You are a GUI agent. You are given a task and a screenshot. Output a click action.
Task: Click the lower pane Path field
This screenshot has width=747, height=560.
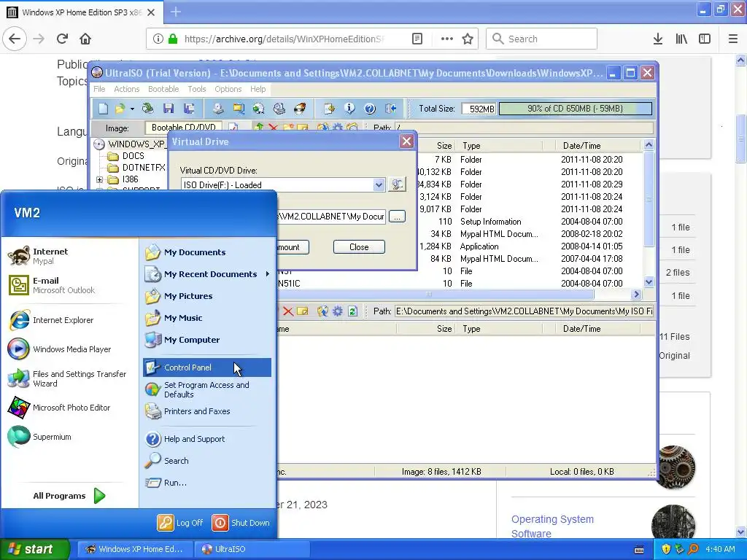tap(524, 311)
